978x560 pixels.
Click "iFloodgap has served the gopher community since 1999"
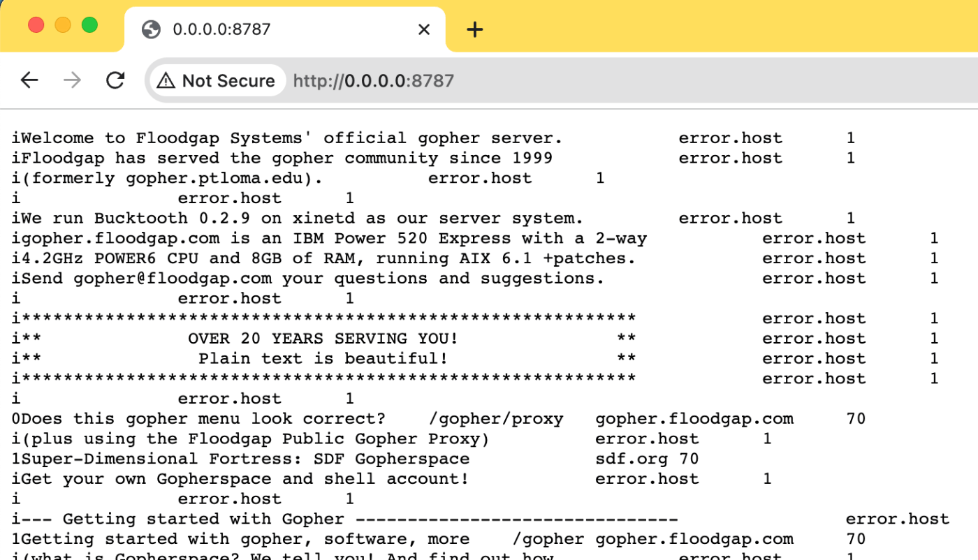coord(282,159)
